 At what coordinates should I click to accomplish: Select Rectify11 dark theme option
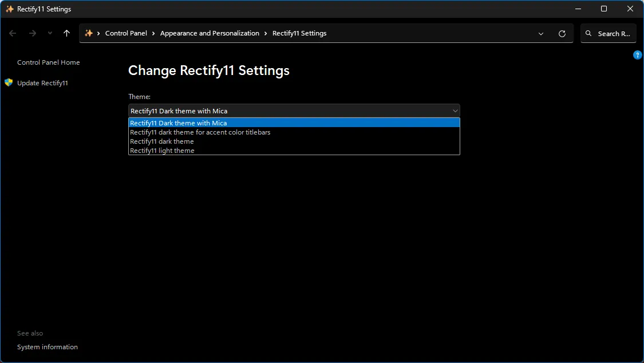[161, 141]
